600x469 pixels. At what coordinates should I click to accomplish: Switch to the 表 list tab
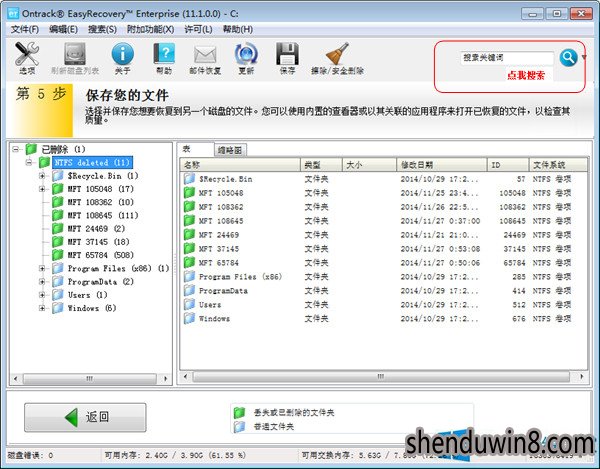[x=196, y=149]
